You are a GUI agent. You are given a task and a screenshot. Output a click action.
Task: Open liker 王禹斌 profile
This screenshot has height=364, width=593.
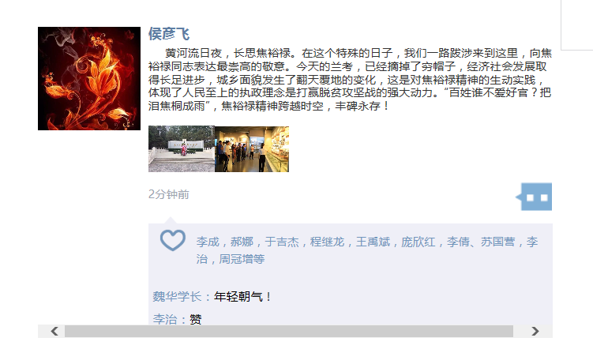pyautogui.click(x=373, y=242)
